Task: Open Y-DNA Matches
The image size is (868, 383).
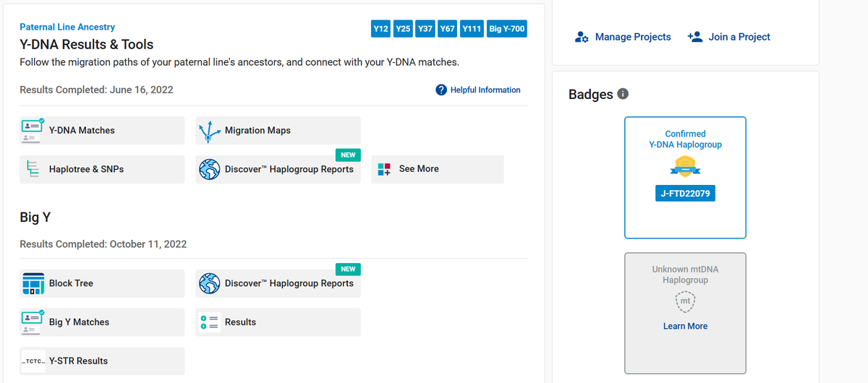Action: pyautogui.click(x=102, y=130)
